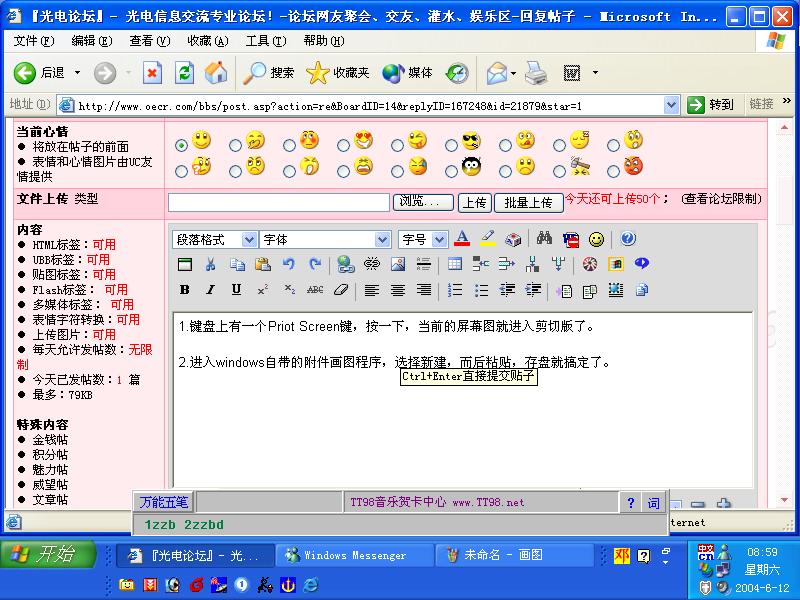Align text left in the editor

(371, 290)
